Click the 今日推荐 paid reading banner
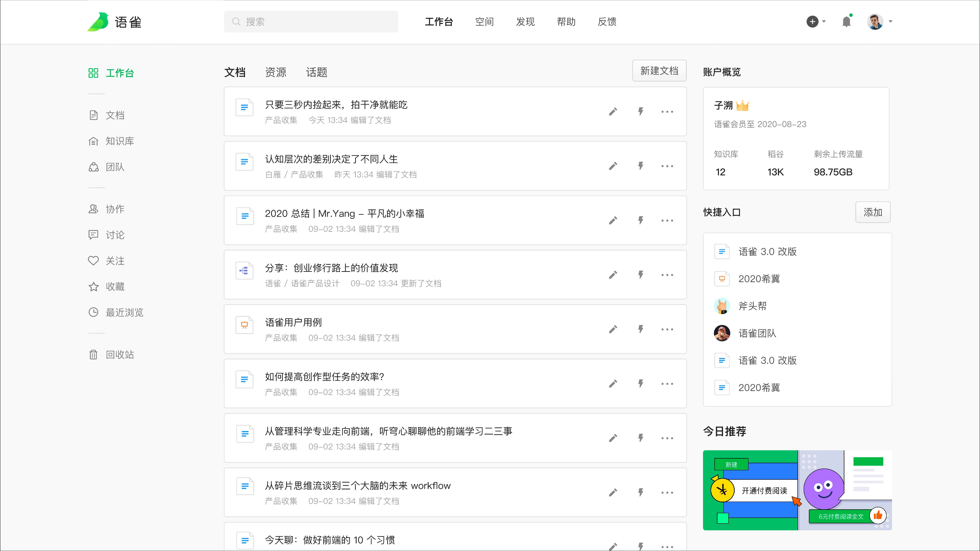The height and width of the screenshot is (551, 980). [797, 490]
